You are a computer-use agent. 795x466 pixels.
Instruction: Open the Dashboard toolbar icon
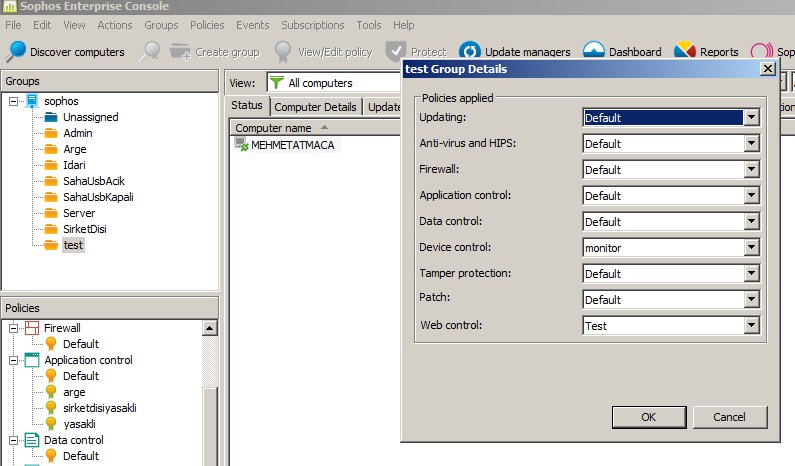pos(594,51)
